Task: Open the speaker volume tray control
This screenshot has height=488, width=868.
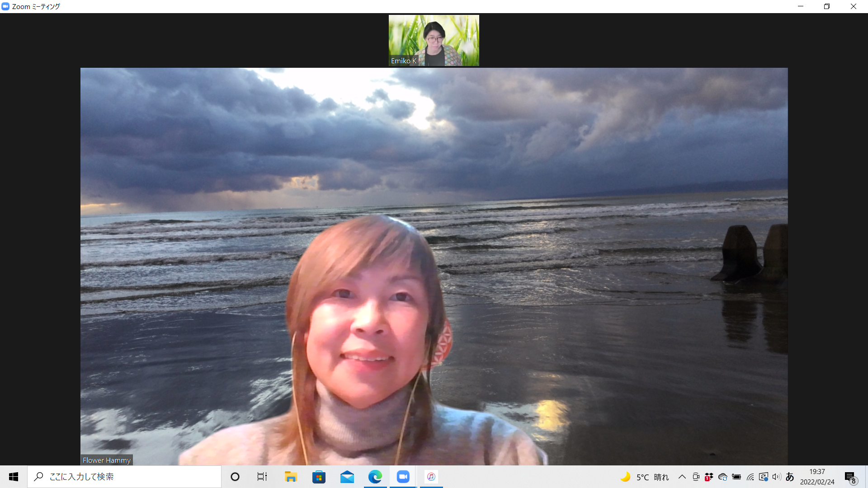Action: tap(777, 477)
